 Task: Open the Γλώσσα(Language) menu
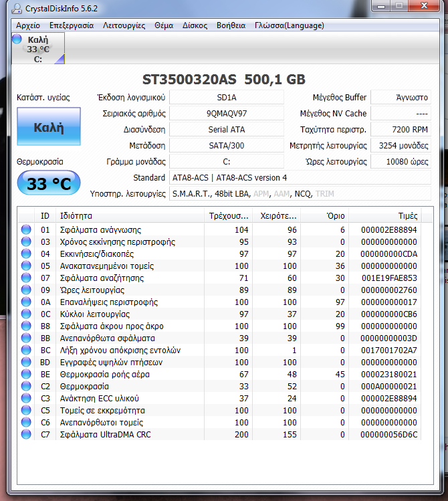coord(290,25)
